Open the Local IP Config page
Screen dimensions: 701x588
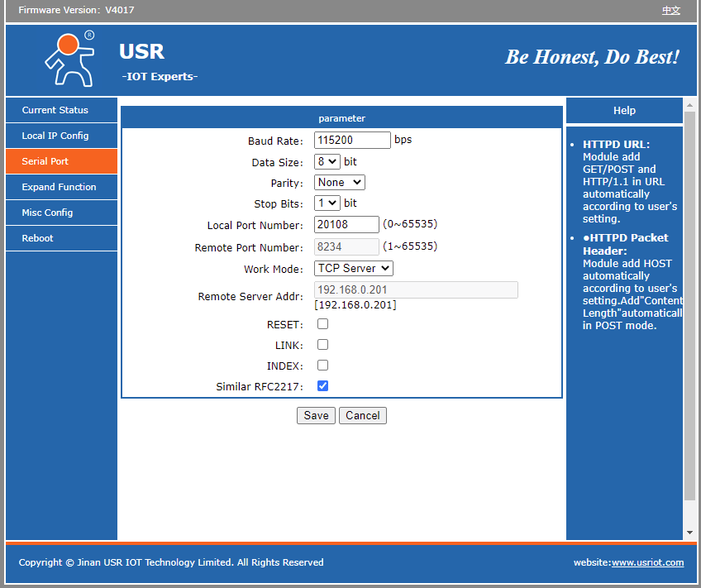point(62,136)
